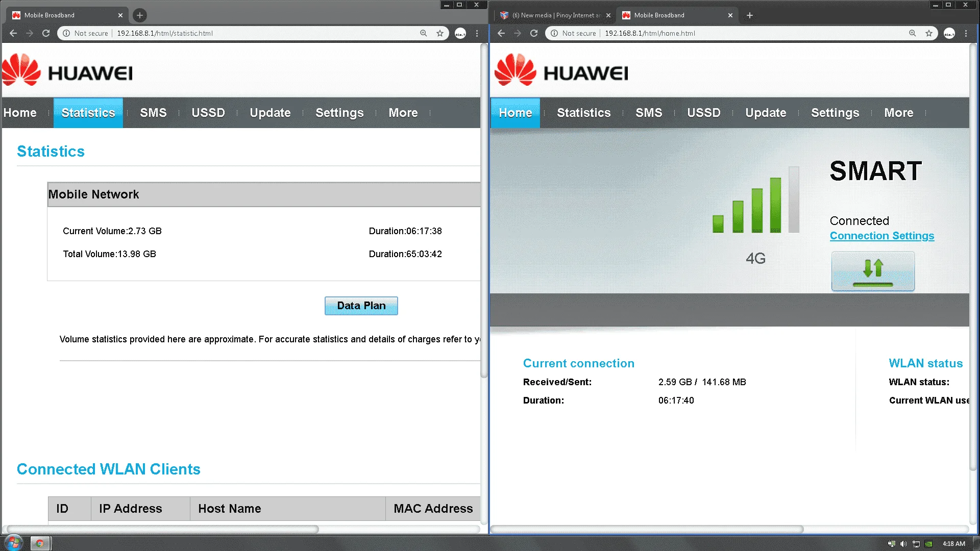Viewport: 980px width, 551px height.
Task: Open Connection Settings link
Action: 882,236
